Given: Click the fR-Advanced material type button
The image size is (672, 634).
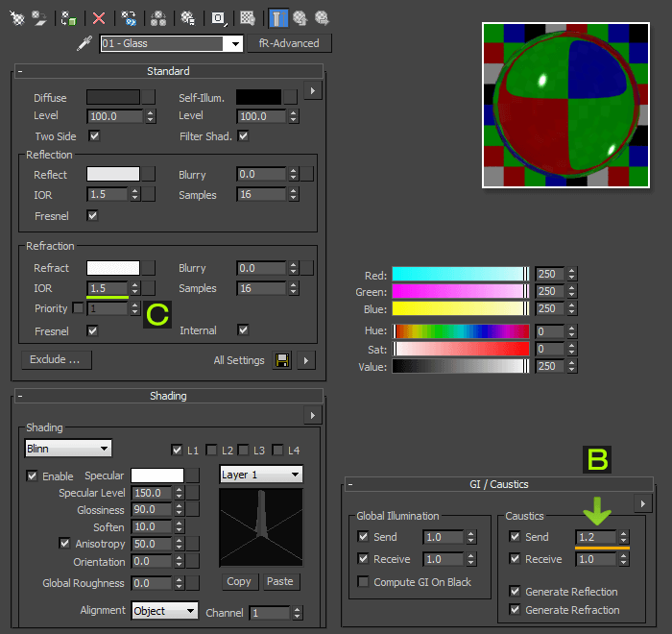Looking at the screenshot, I should click(289, 43).
